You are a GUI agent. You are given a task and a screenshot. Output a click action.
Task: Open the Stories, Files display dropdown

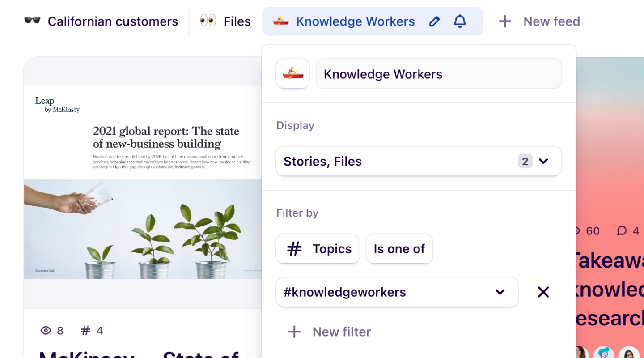419,161
